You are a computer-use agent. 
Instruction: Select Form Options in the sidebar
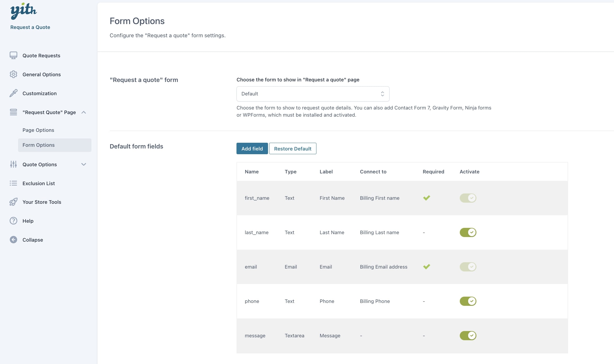tap(39, 145)
